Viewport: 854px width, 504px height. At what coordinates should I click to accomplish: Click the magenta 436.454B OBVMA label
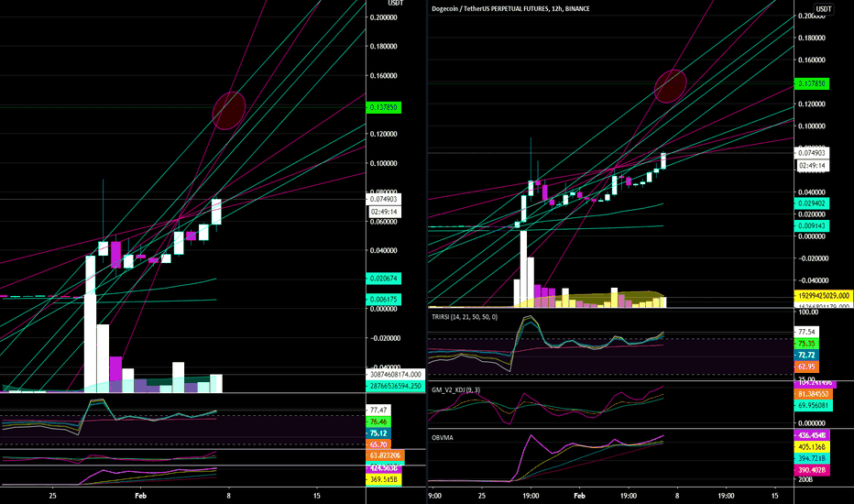[812, 435]
